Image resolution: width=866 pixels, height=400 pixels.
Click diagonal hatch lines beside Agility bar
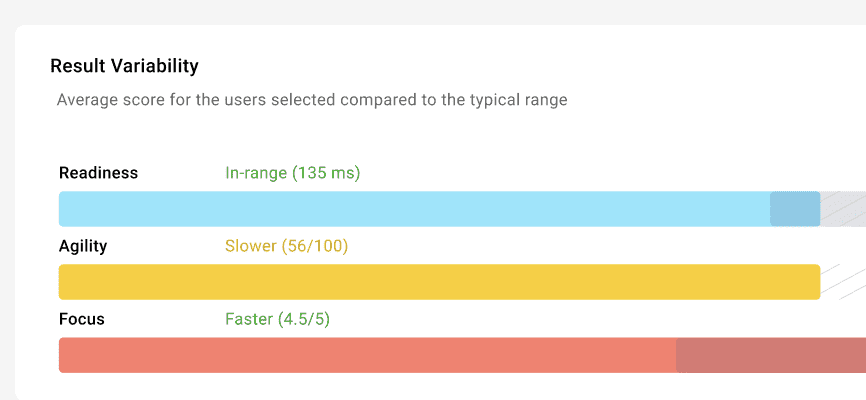[x=843, y=282]
